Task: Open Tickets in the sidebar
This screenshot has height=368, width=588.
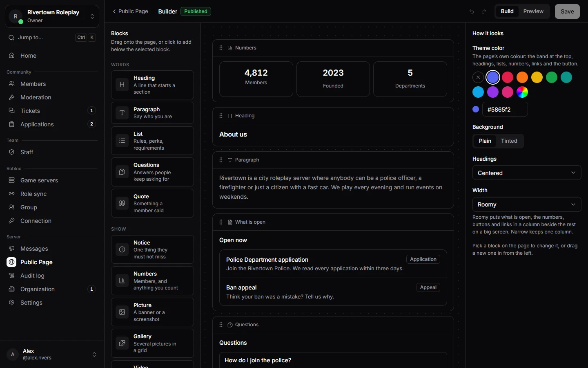Action: 52,111
